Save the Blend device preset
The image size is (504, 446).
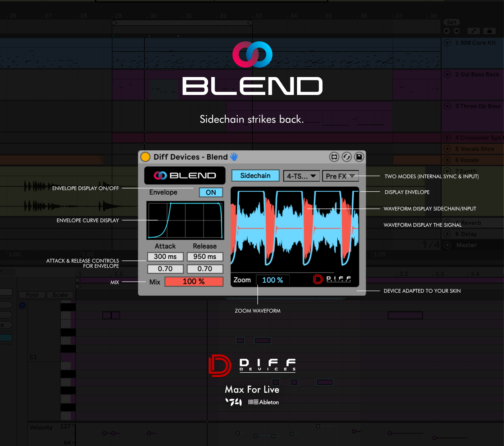coord(359,157)
